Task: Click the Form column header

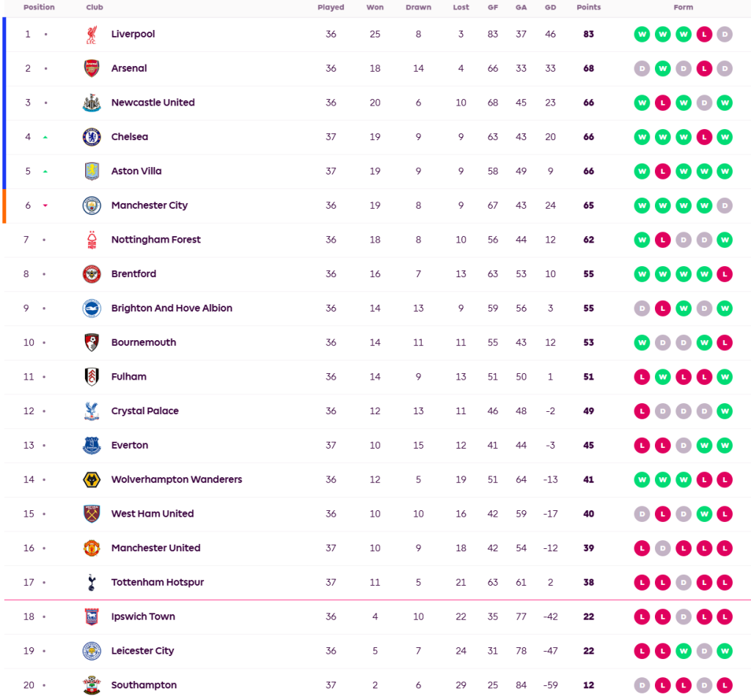Action: (683, 7)
